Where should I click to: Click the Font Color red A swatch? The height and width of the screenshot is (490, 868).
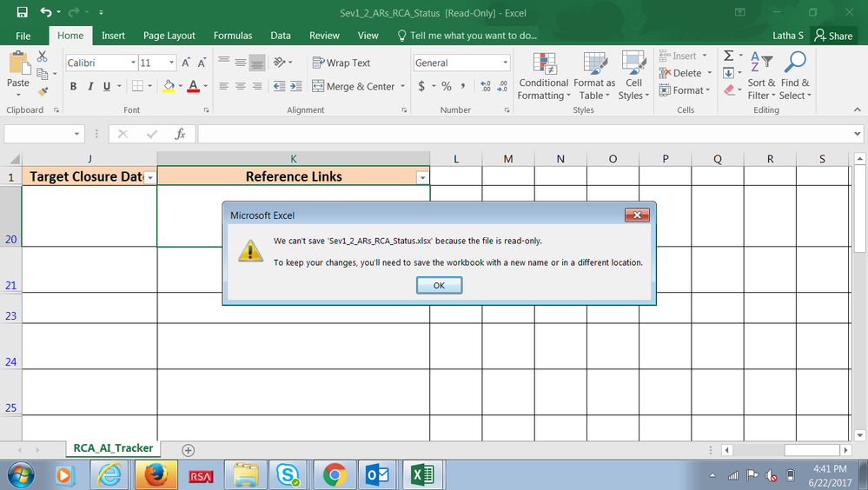(193, 86)
